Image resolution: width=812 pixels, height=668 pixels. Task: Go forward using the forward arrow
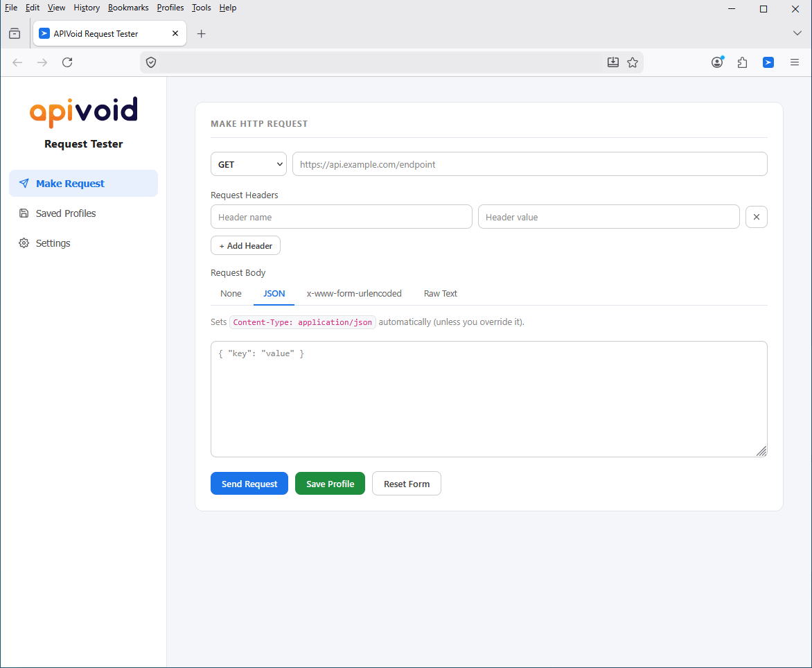click(x=42, y=62)
